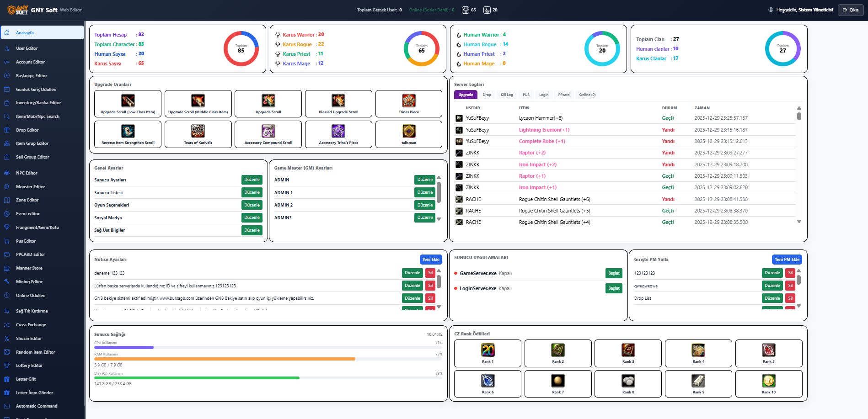Open the Accessory Compound Scroll icon

(x=268, y=131)
